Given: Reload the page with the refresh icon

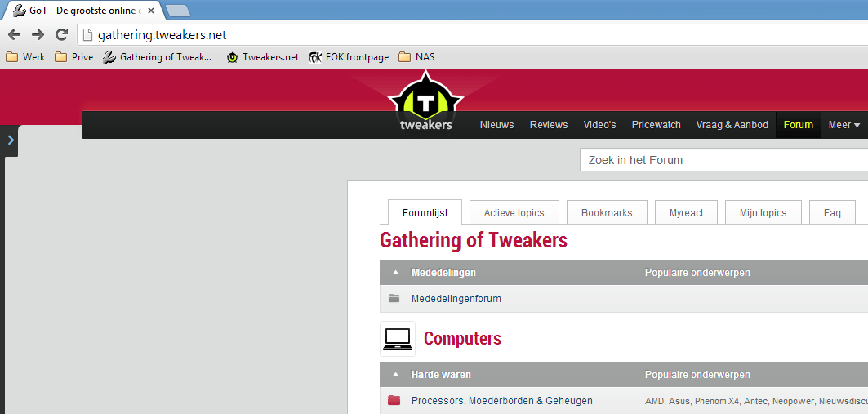Looking at the screenshot, I should pos(62,35).
